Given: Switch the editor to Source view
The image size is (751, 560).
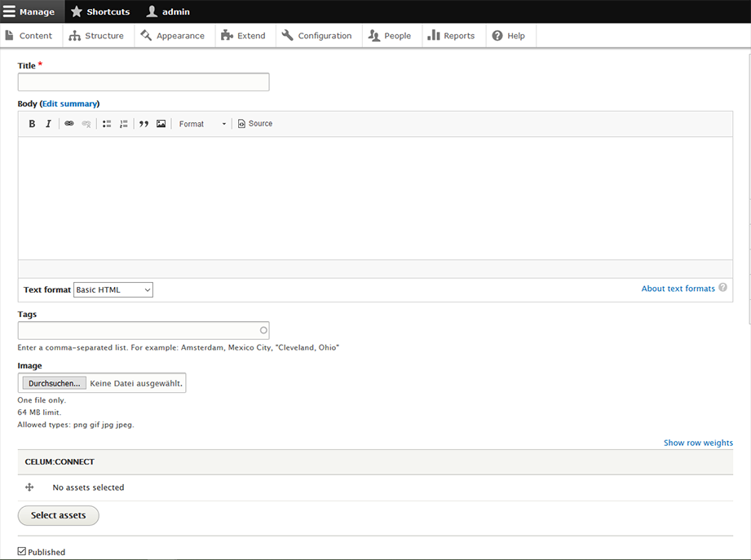Looking at the screenshot, I should pos(255,124).
